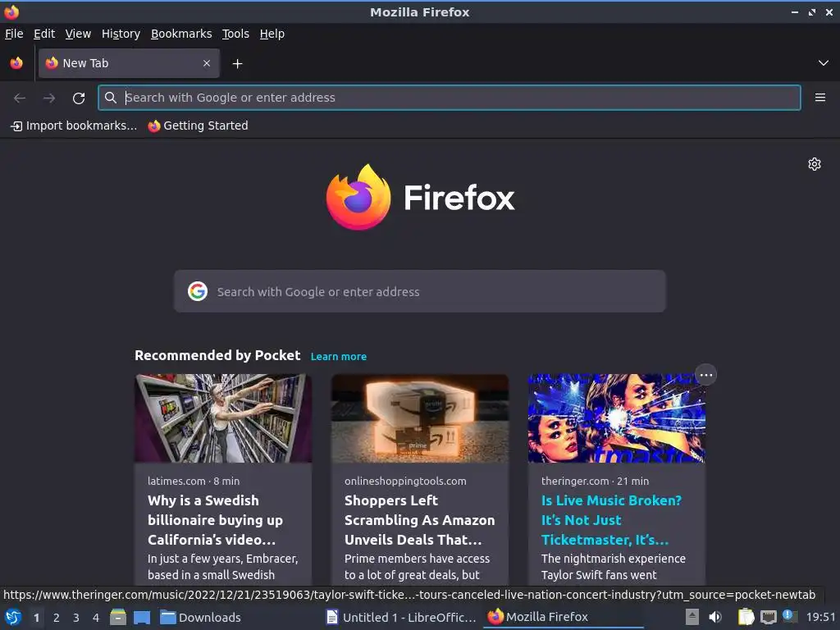
Task: Click the onlineshoppingtools.com source text
Action: [405, 481]
